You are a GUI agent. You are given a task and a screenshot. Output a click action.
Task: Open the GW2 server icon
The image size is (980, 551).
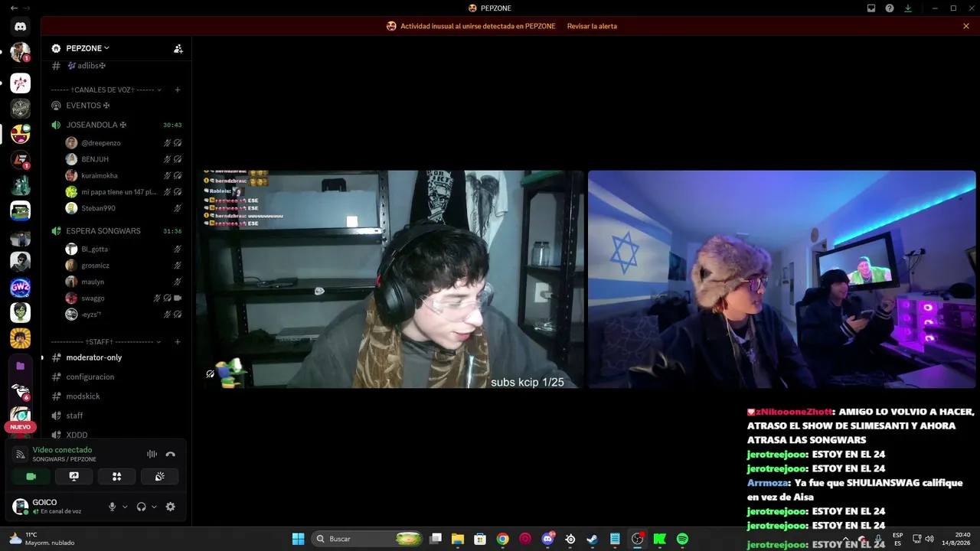(x=20, y=288)
